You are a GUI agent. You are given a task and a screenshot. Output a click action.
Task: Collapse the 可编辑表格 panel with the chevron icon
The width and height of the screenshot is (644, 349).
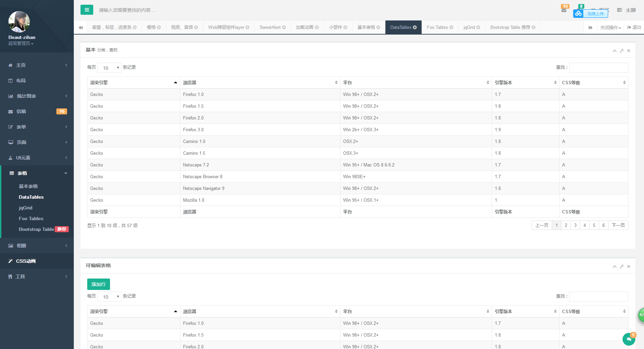[614, 266]
